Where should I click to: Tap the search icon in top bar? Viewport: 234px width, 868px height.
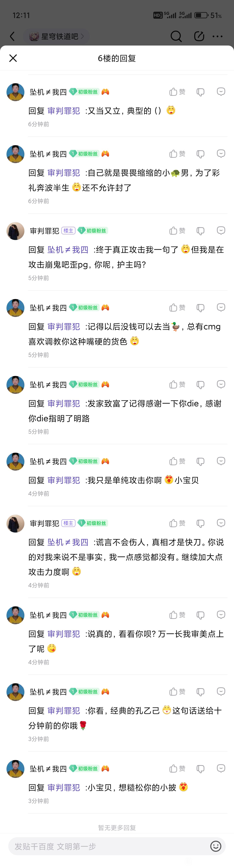176,36
